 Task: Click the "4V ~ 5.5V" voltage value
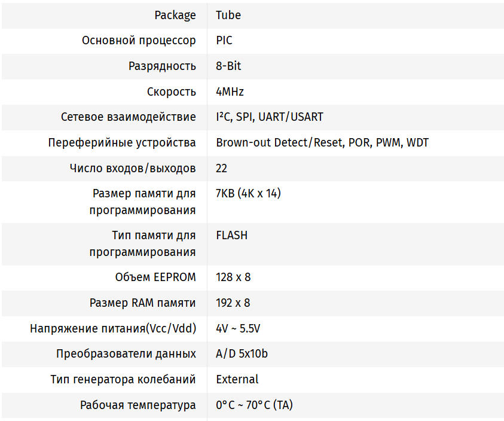[x=237, y=328]
